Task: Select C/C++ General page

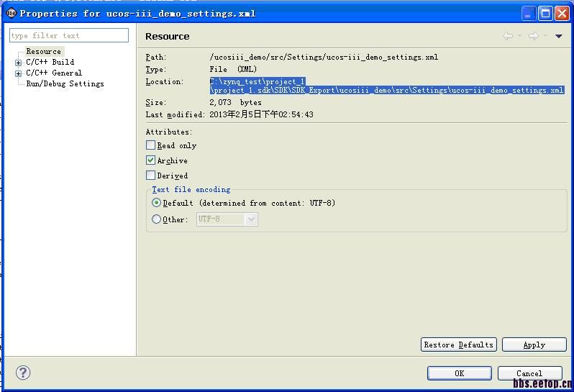Action: tap(54, 73)
